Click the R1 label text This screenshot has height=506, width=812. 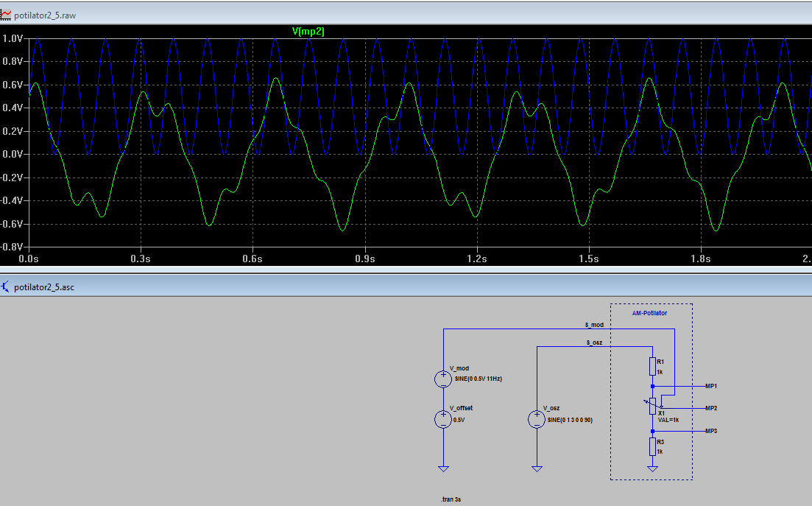pyautogui.click(x=660, y=362)
